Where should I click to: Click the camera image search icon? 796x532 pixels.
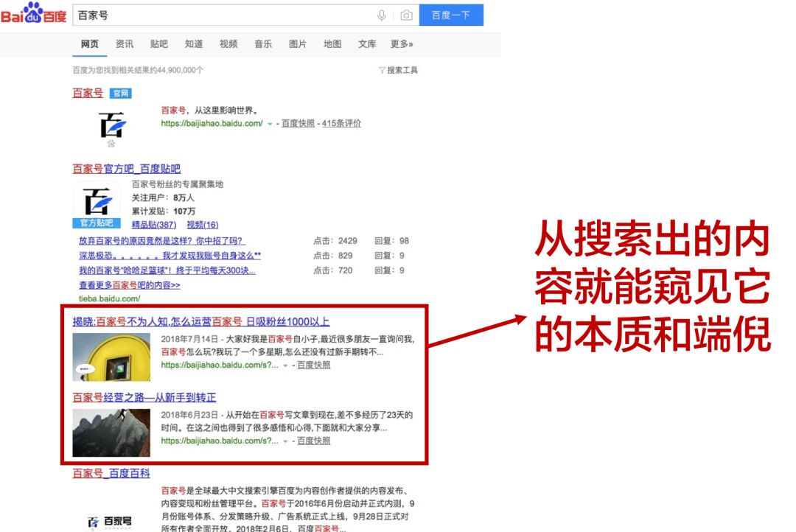click(406, 15)
